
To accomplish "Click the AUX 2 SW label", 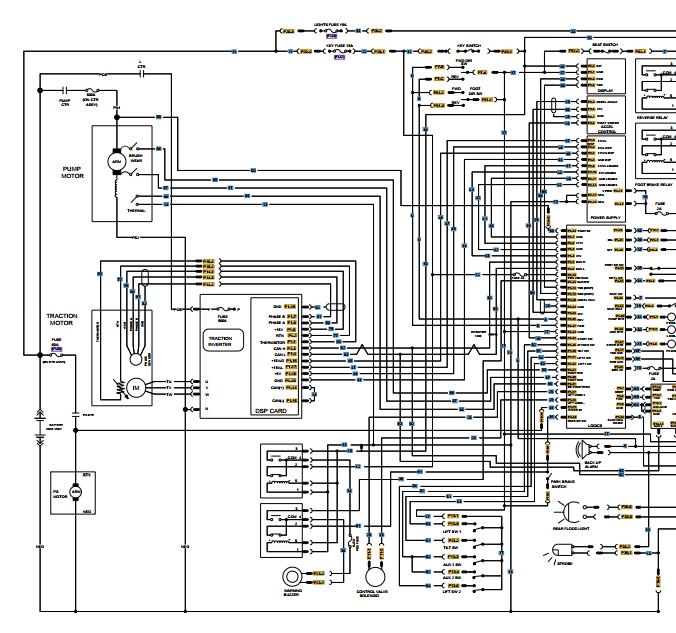I will click(452, 577).
